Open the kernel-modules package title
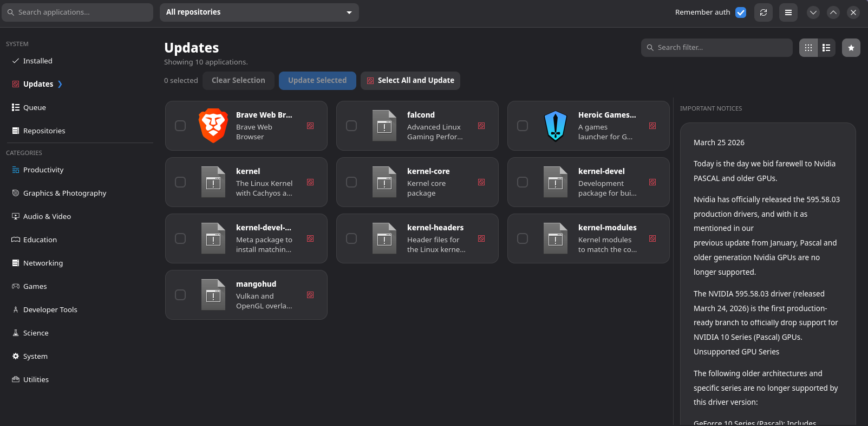Viewport: 868px width, 426px height. pyautogui.click(x=608, y=228)
